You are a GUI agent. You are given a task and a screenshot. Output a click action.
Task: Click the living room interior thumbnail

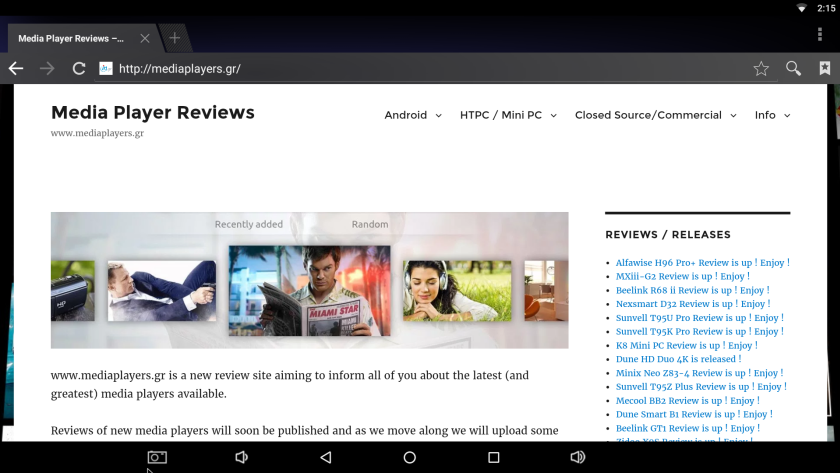click(546, 291)
